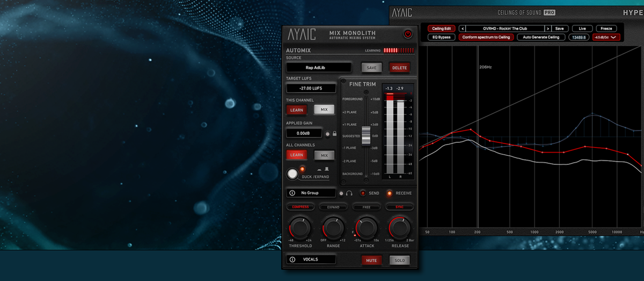Select the COMPRESS mode tab
The image size is (644, 281).
pos(300,207)
